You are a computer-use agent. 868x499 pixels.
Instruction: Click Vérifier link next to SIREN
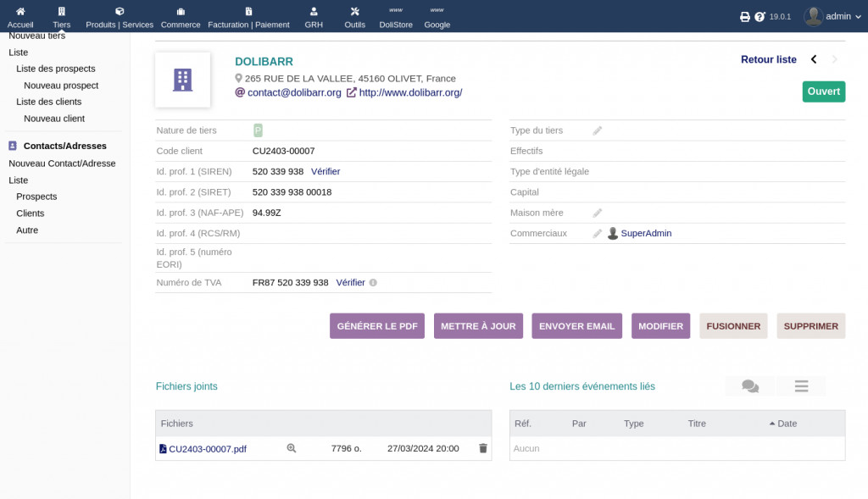[x=325, y=171]
